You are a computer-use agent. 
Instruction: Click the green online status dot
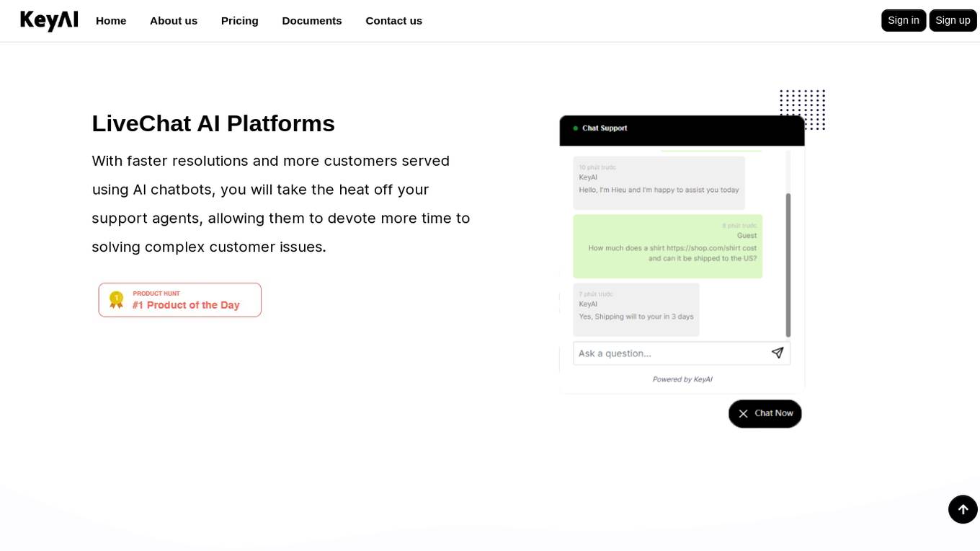click(576, 128)
